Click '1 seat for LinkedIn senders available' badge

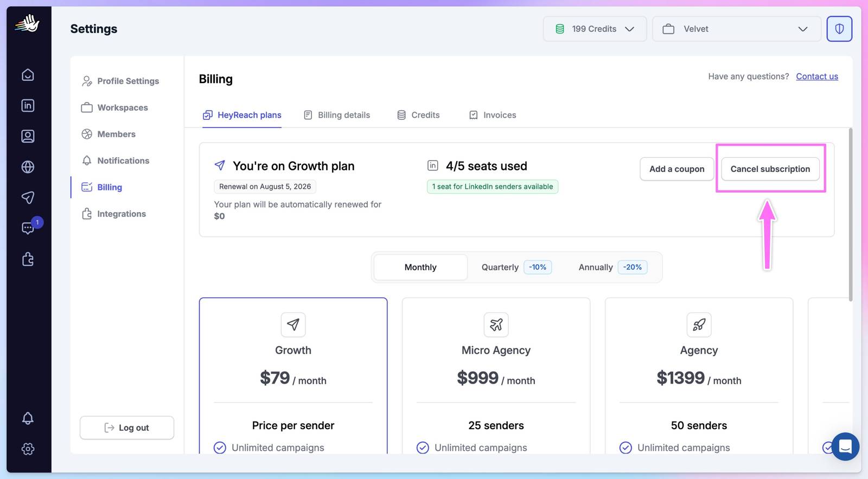(493, 187)
